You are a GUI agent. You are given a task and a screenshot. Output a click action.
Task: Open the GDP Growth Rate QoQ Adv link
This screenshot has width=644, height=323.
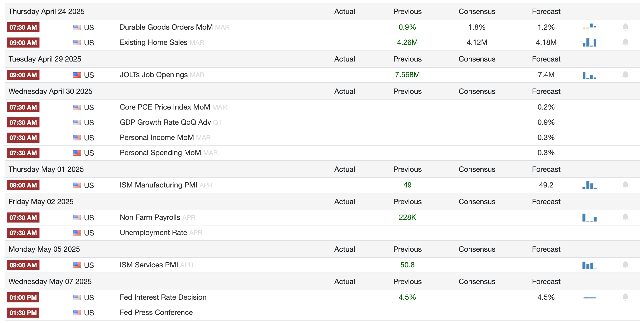coord(165,122)
